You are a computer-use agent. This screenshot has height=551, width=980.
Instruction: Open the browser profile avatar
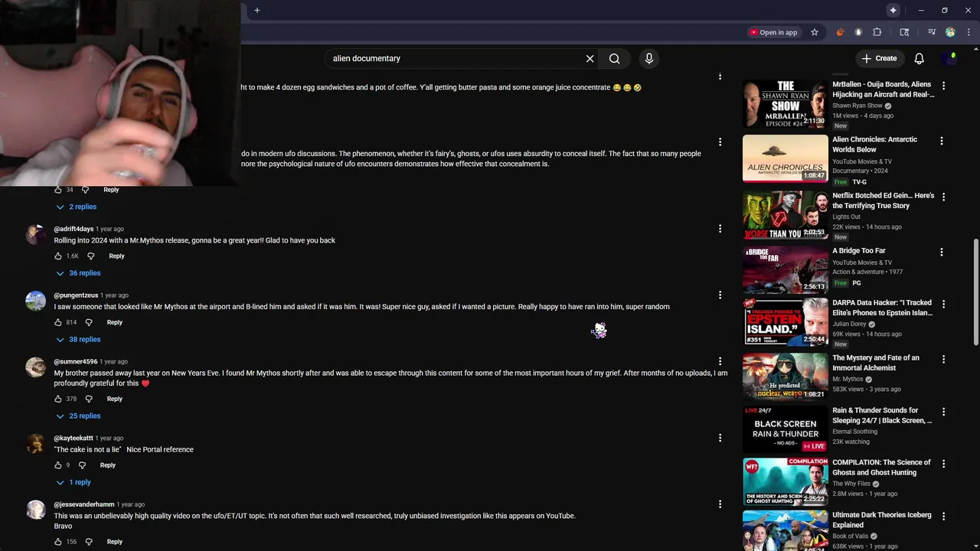point(950,32)
